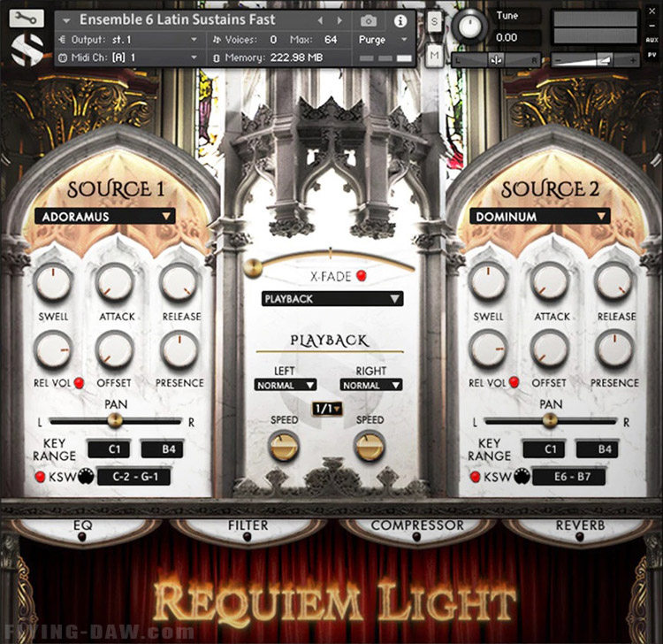The image size is (663, 644).
Task: Click Source 1 Offset knob
Action: pos(114,349)
